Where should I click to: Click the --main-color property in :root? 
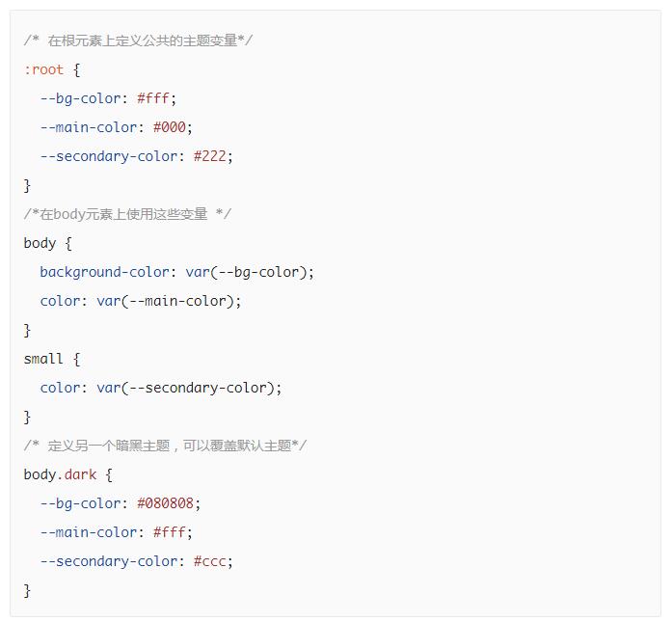[89, 127]
